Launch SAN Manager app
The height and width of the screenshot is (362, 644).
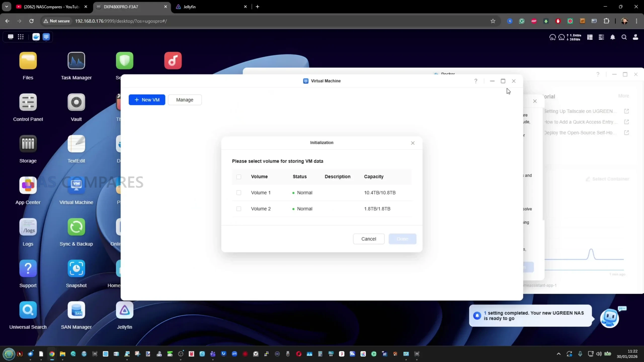[76, 310]
